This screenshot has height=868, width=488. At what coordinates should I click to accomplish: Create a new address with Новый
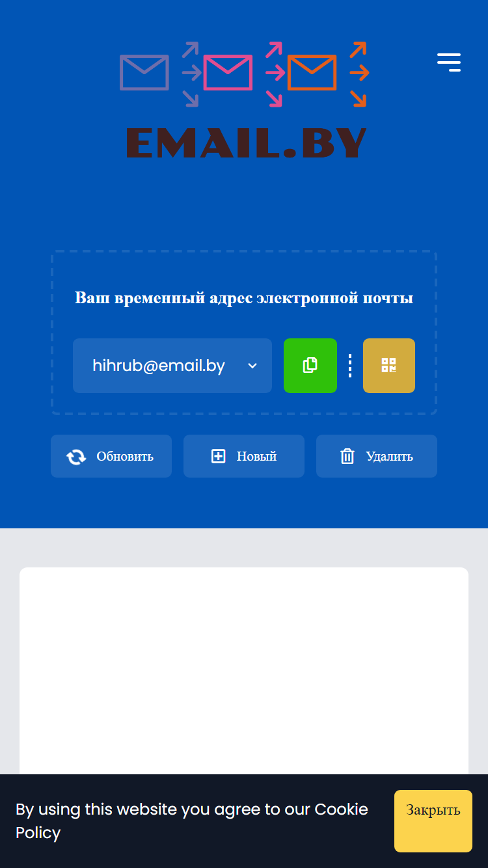244,456
